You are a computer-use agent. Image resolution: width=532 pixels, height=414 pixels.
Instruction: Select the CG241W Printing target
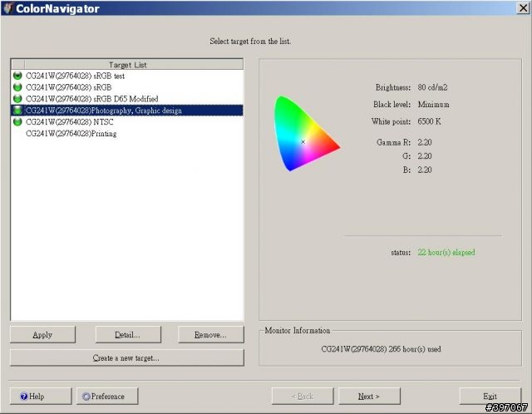tap(127, 133)
